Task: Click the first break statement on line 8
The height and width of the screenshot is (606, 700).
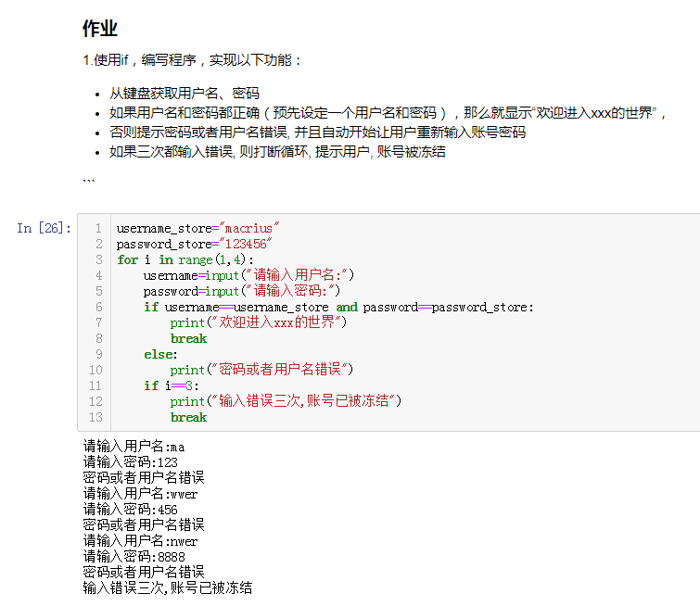Action: 188,339
